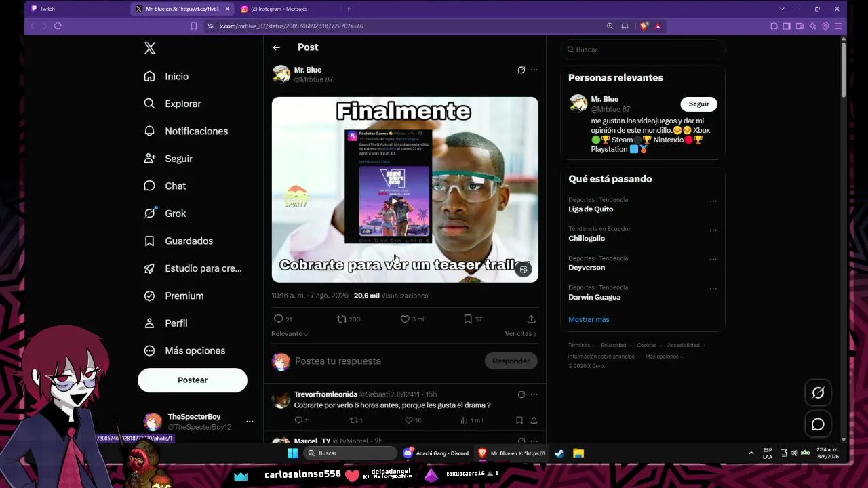
Task: Bookmark this page in the address bar
Action: coord(194,26)
